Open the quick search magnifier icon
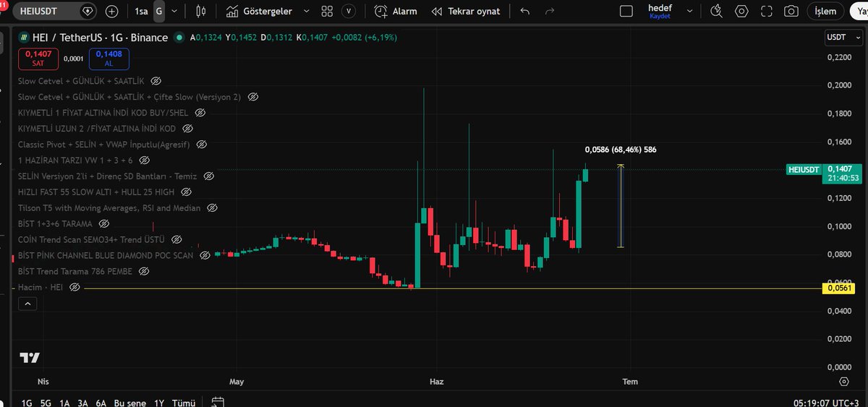This screenshot has width=868, height=407. (716, 12)
